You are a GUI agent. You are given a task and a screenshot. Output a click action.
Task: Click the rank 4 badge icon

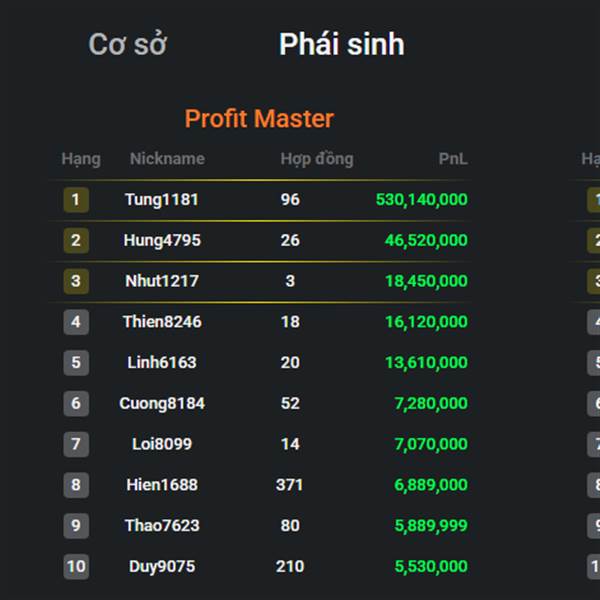pyautogui.click(x=75, y=322)
